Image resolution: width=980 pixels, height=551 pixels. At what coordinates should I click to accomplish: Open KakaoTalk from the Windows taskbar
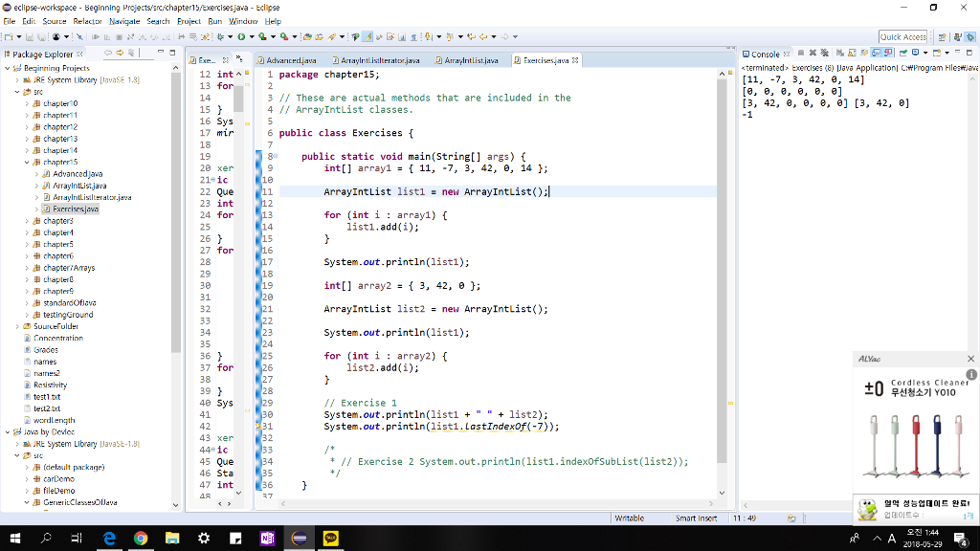coord(332,539)
